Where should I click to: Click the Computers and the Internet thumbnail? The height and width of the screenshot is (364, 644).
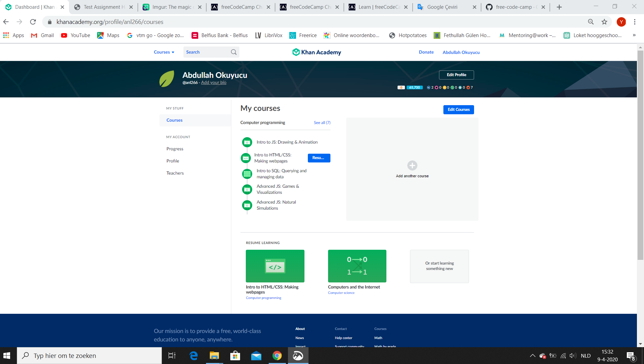click(357, 266)
